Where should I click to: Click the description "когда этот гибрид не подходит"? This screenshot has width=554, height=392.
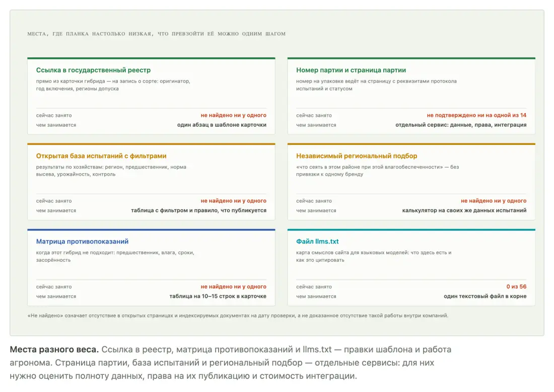pyautogui.click(x=75, y=253)
